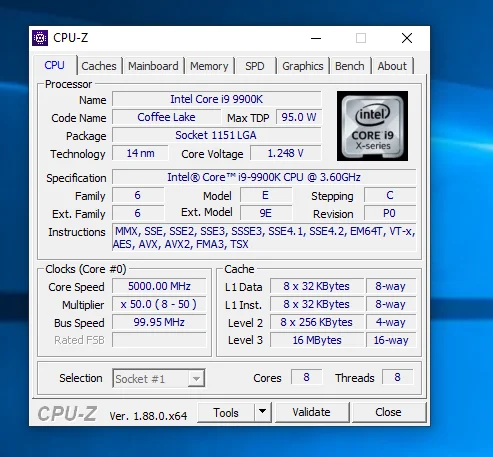Click the Stepping value C

tap(390, 195)
